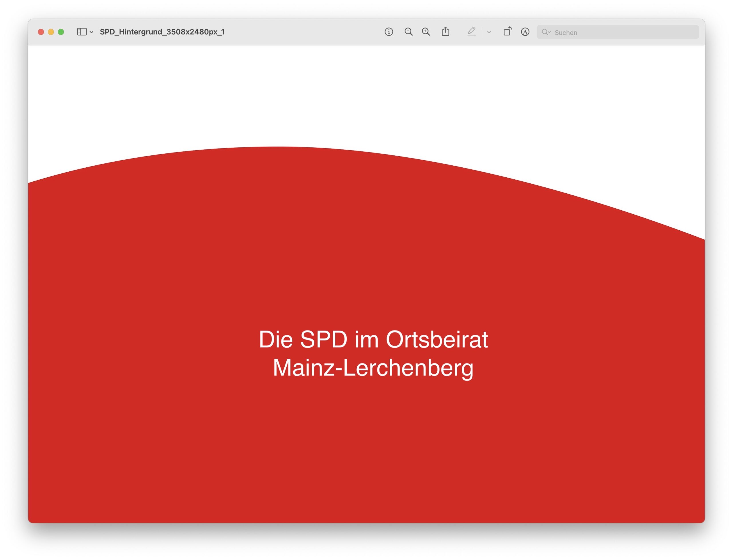Rotate the image left
733x560 pixels.
pyautogui.click(x=508, y=31)
